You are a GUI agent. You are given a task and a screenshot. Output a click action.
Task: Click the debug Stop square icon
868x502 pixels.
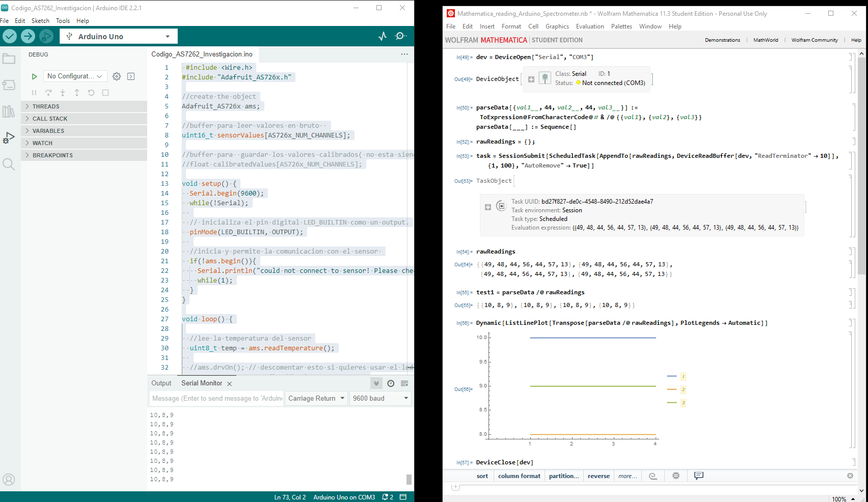coord(105,93)
